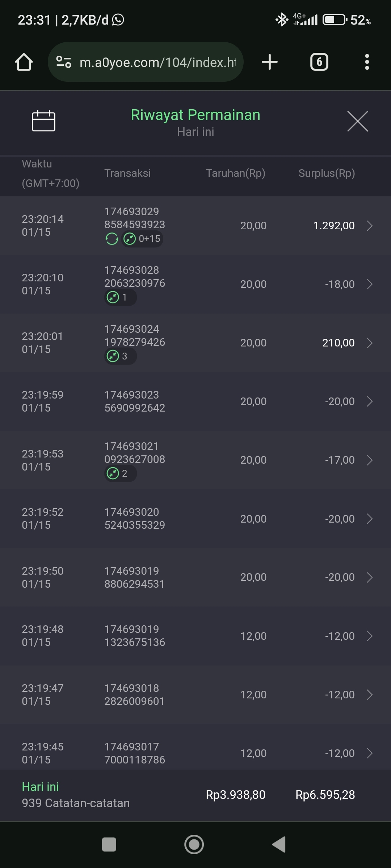Tap the badge numbered 3 on transaction 174693024
Image resolution: width=391 pixels, height=868 pixels.
(x=120, y=356)
